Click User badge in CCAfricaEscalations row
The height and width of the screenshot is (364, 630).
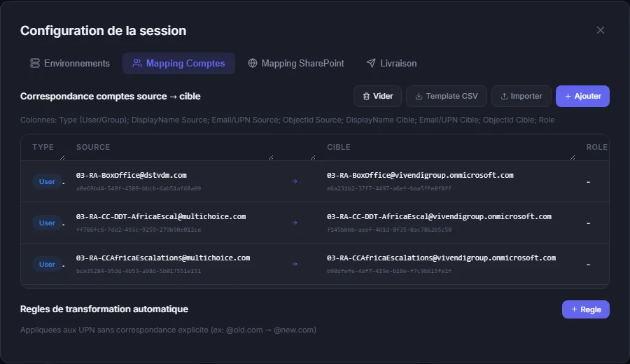47,264
